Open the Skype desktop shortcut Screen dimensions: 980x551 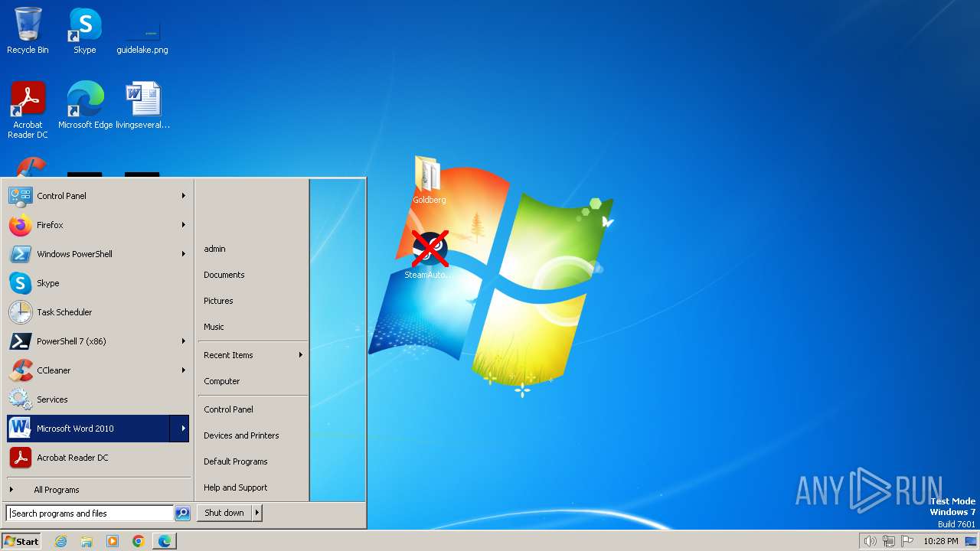pos(84,31)
